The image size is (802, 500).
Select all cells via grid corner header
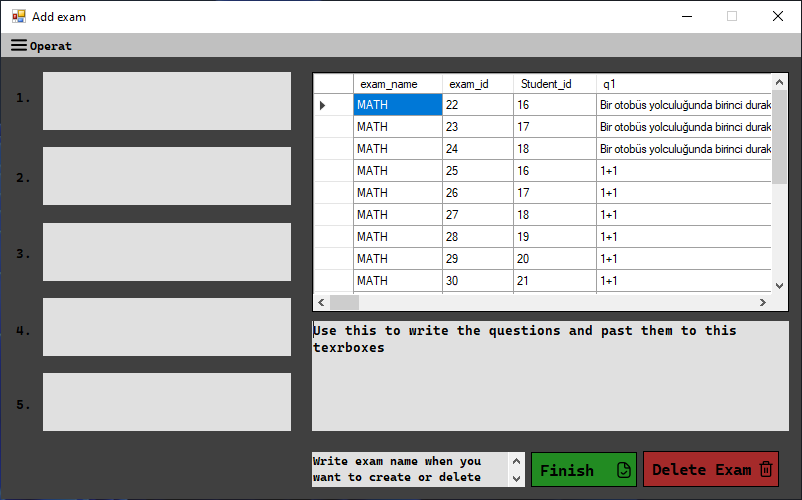(333, 84)
